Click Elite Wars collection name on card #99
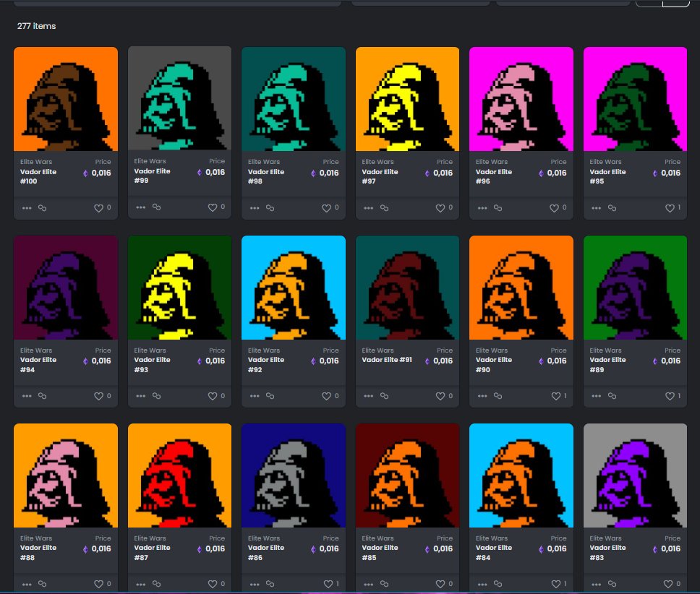The height and width of the screenshot is (594, 700). click(x=150, y=161)
